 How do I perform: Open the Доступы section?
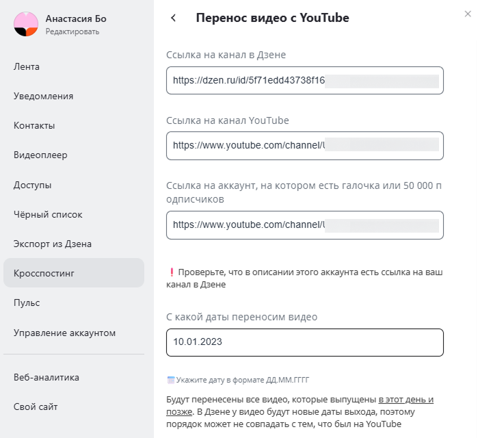click(32, 185)
